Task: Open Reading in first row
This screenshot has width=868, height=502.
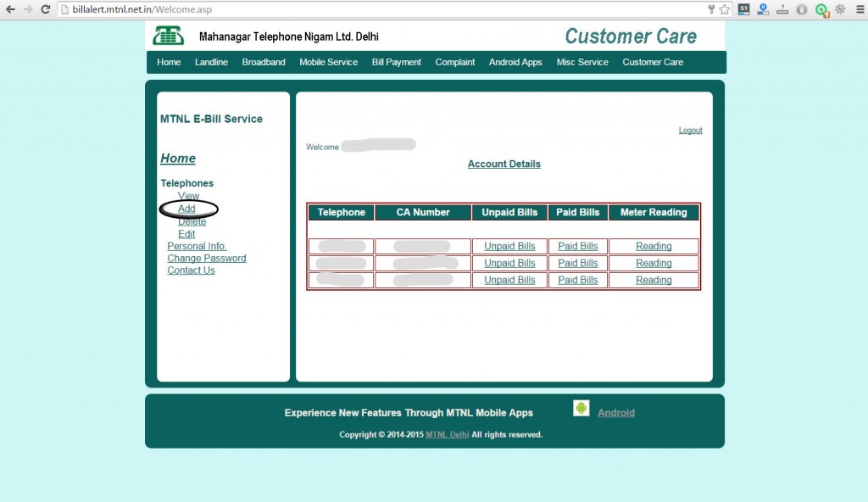Action: [x=654, y=246]
